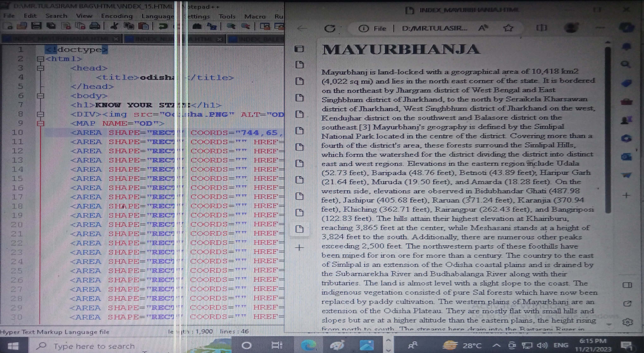The width and height of the screenshot is (644, 353).
Task: Add page to favorites with star icon
Action: coord(508,28)
